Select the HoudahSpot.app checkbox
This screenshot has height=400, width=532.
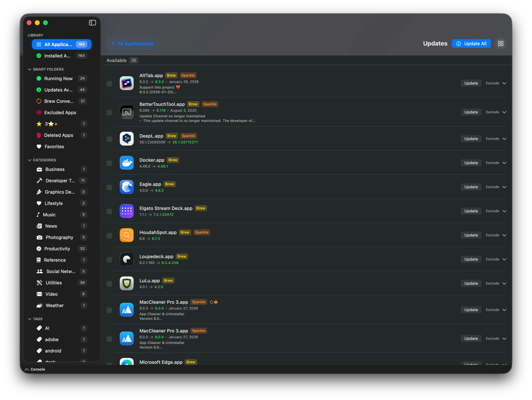point(109,235)
